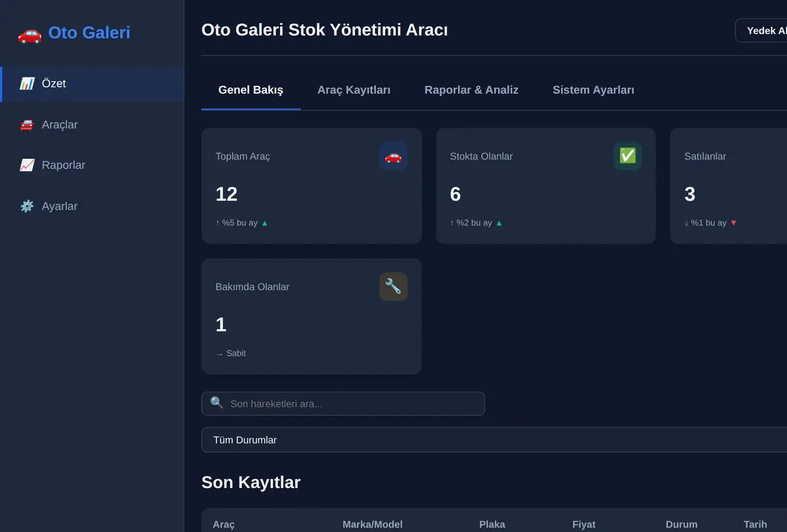Click the Son Kayıtlar heading
787x532 pixels.
point(251,482)
